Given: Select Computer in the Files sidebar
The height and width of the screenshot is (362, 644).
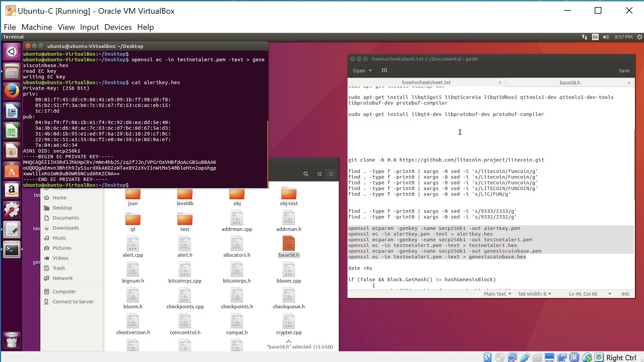Looking at the screenshot, I should (x=64, y=292).
